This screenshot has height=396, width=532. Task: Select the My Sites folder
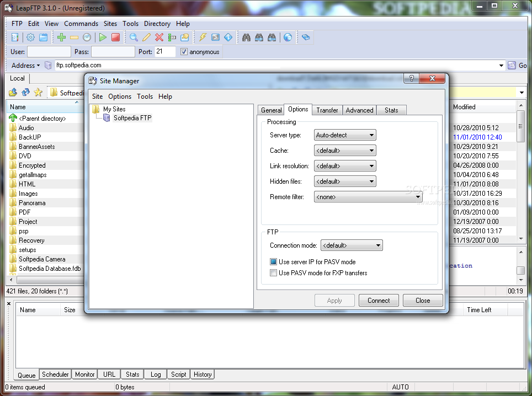pos(114,109)
